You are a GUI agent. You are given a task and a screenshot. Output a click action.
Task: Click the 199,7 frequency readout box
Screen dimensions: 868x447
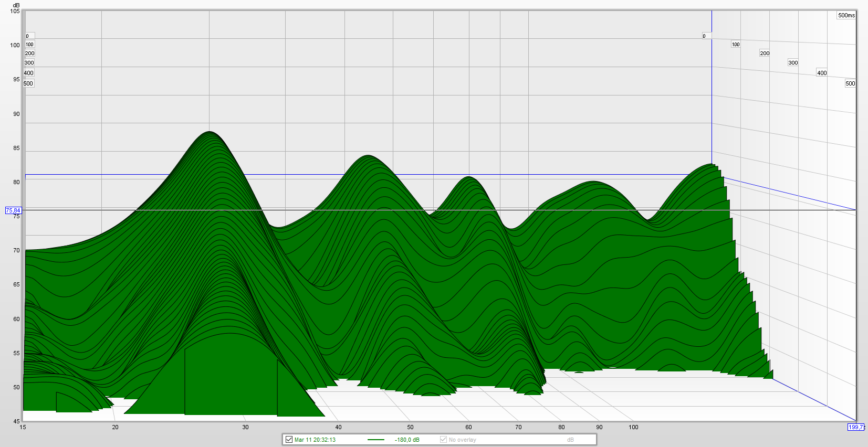(x=855, y=427)
